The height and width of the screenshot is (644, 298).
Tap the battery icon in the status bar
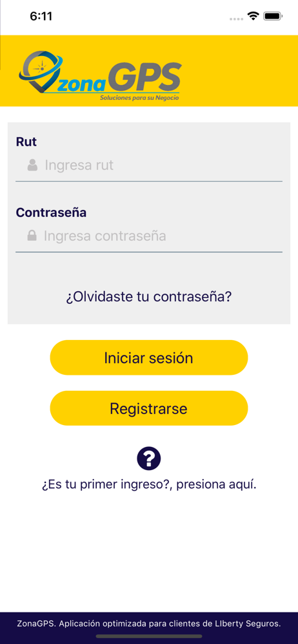tap(272, 17)
